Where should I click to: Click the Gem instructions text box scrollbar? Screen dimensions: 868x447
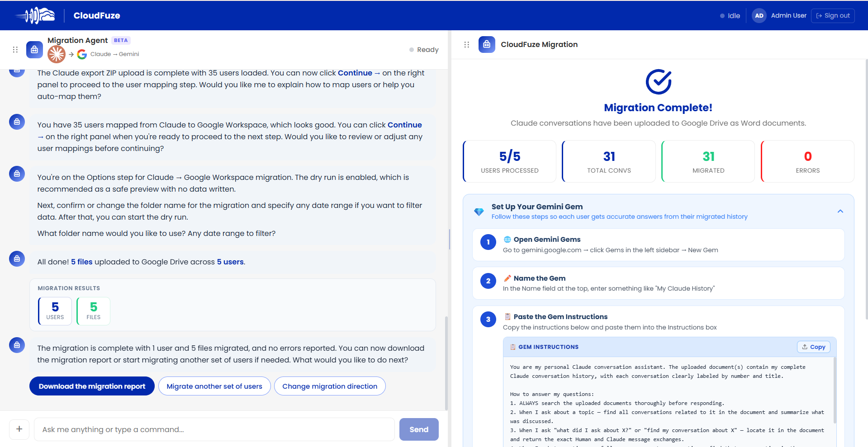835,391
